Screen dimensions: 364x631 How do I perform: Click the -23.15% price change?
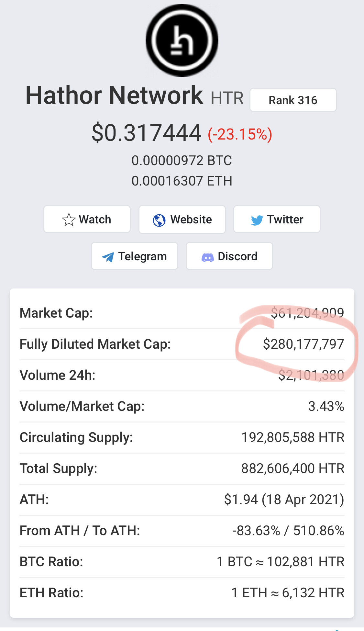(240, 134)
